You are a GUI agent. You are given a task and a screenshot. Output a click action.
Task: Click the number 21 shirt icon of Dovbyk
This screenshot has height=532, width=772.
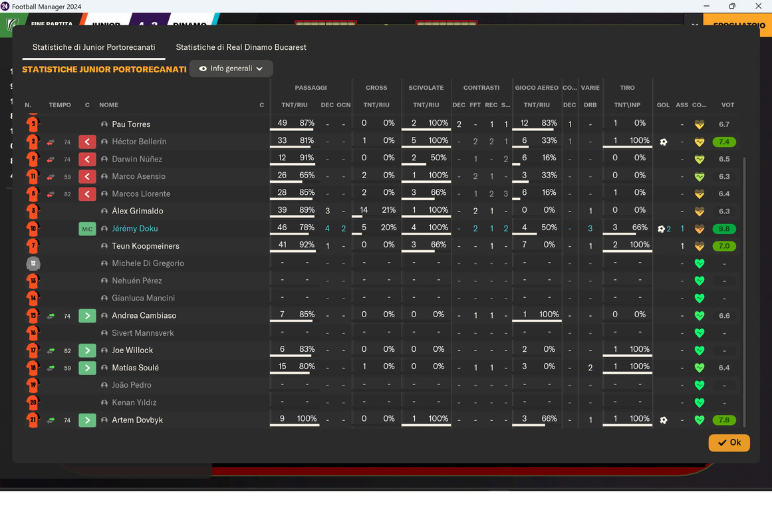coord(33,420)
